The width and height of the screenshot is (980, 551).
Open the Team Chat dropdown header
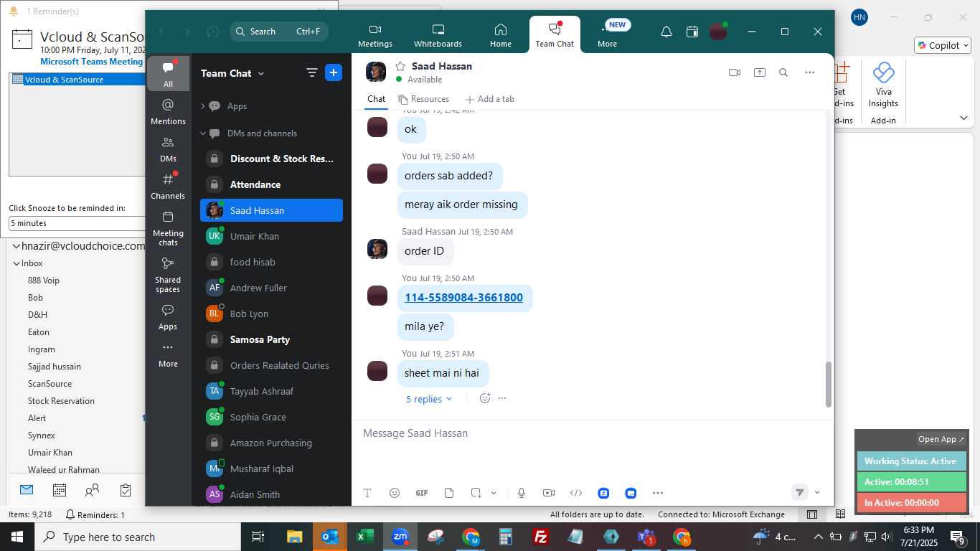tap(232, 73)
